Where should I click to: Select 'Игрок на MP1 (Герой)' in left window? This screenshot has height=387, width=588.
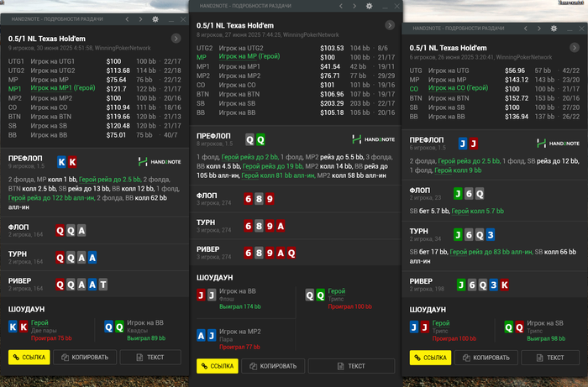(63, 88)
